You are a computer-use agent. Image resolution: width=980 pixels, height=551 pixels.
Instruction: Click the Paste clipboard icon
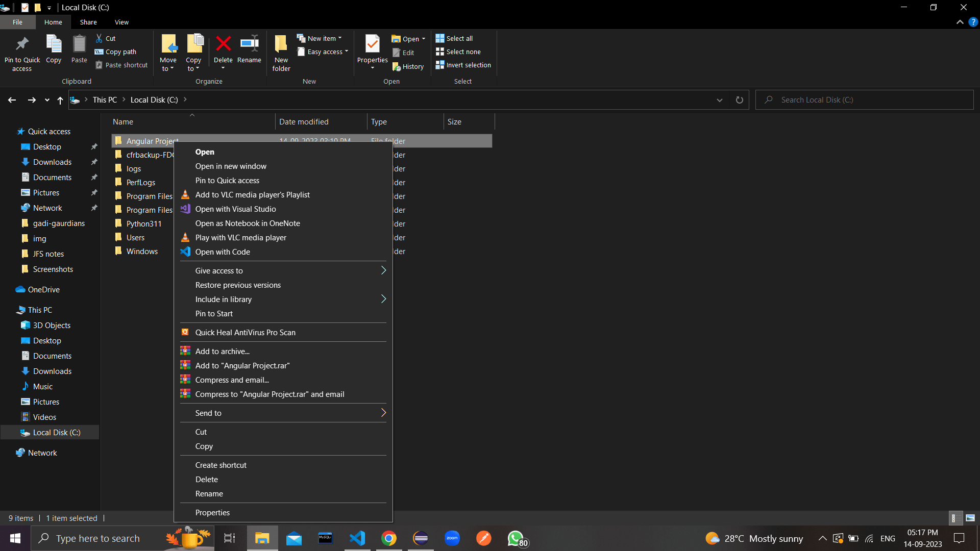pos(79,44)
